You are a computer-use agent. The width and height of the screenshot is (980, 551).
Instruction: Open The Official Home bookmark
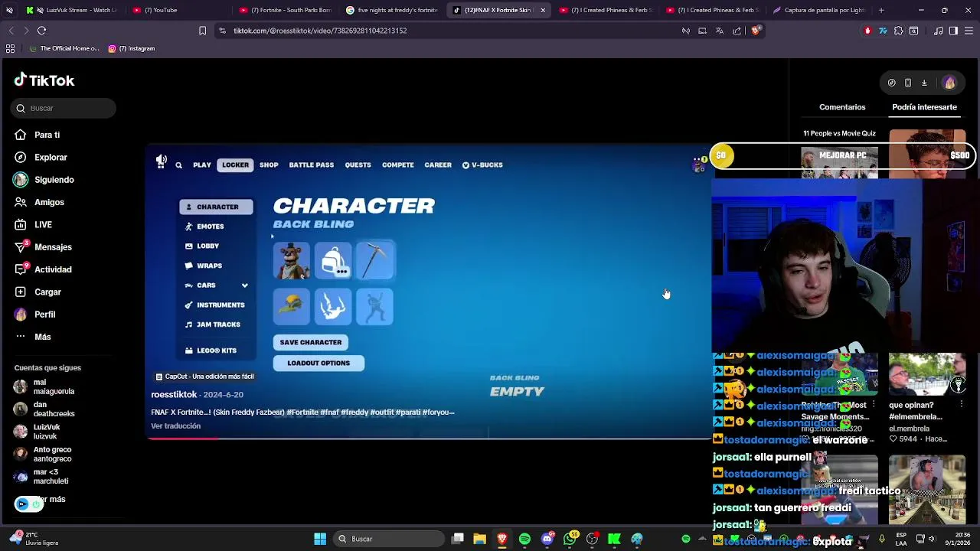tap(64, 48)
